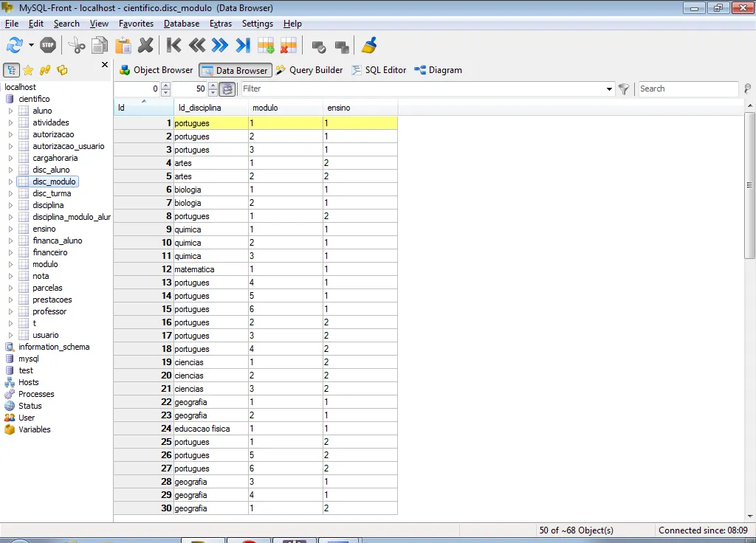Toggle the limit button beside the 50 field
Image resolution: width=756 pixels, height=543 pixels.
tap(227, 89)
